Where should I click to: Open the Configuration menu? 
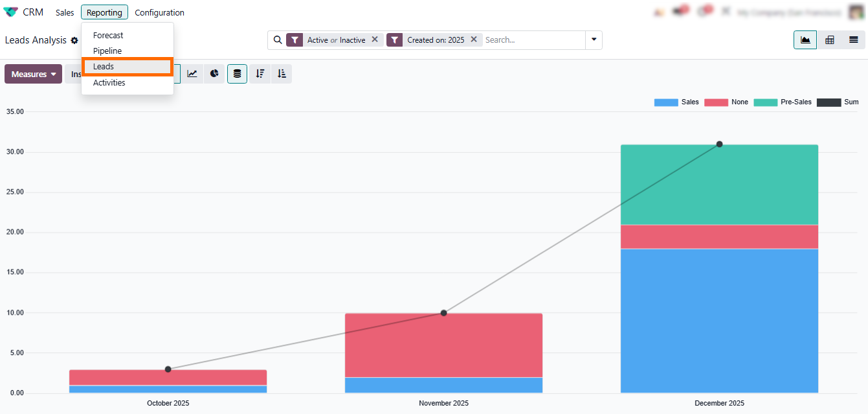[159, 12]
